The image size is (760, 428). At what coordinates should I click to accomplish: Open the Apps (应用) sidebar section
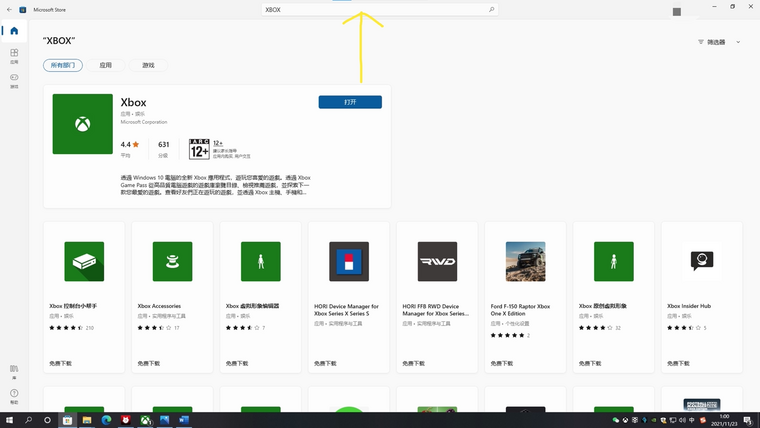click(14, 56)
